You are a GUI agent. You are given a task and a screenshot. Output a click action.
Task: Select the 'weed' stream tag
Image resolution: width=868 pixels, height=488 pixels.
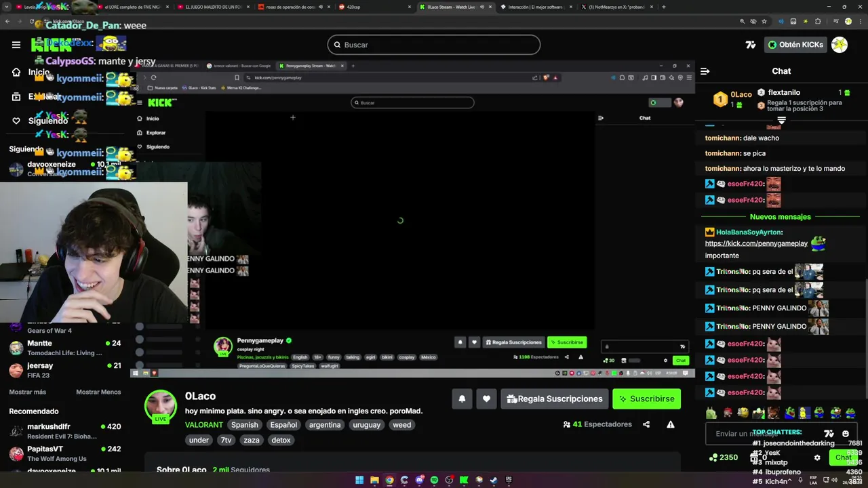(x=402, y=425)
